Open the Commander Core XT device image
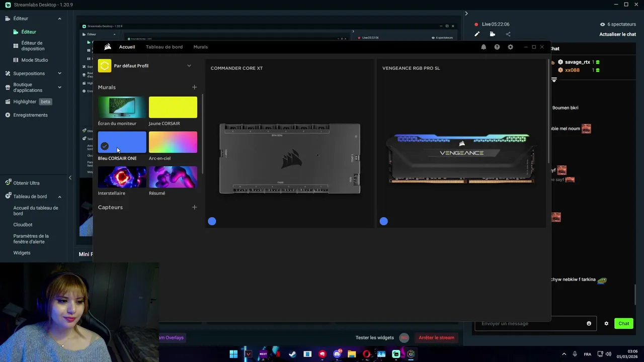Viewport: 644px width, 362px height. tap(290, 159)
